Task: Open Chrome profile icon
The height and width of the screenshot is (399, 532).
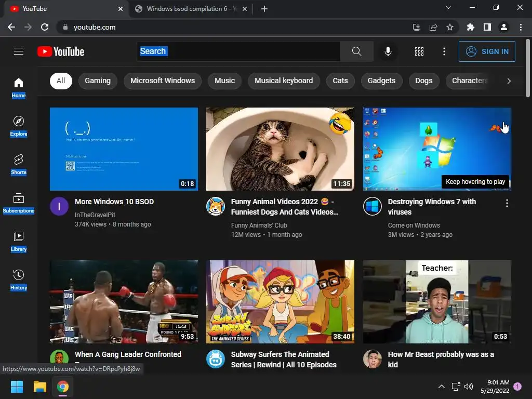Action: (504, 27)
